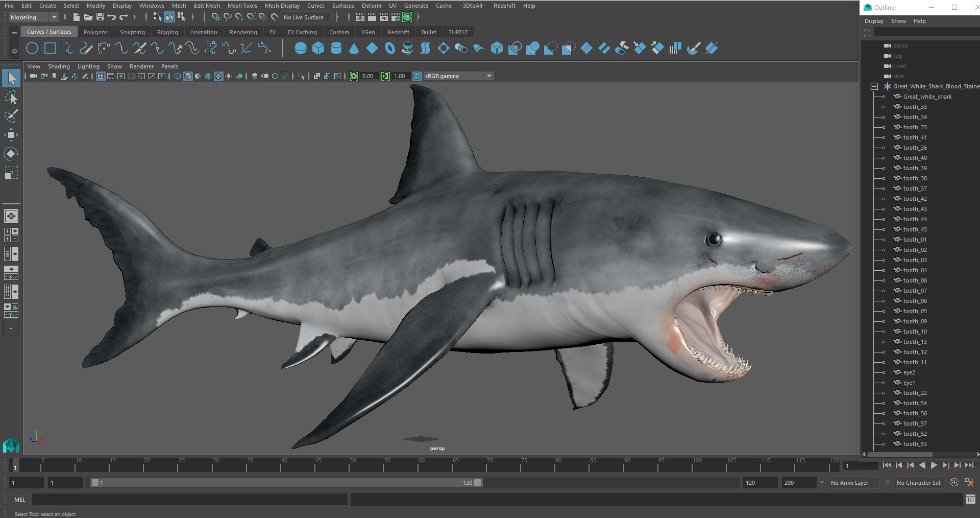Click the Redo arrow icon
This screenshot has height=518, width=980.
(124, 17)
